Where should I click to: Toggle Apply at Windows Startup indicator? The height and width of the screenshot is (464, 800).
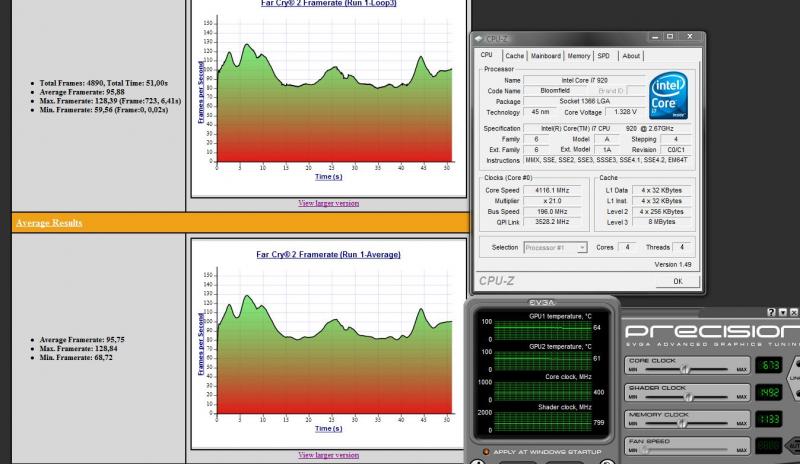pos(486,452)
